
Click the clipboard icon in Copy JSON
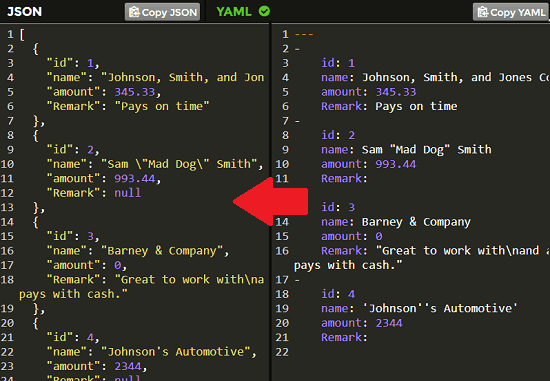(134, 12)
